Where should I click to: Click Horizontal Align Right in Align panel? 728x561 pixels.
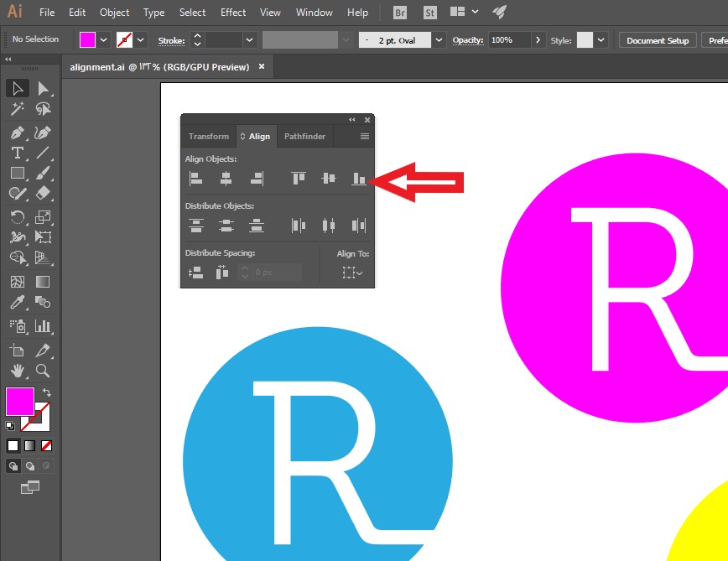point(257,178)
